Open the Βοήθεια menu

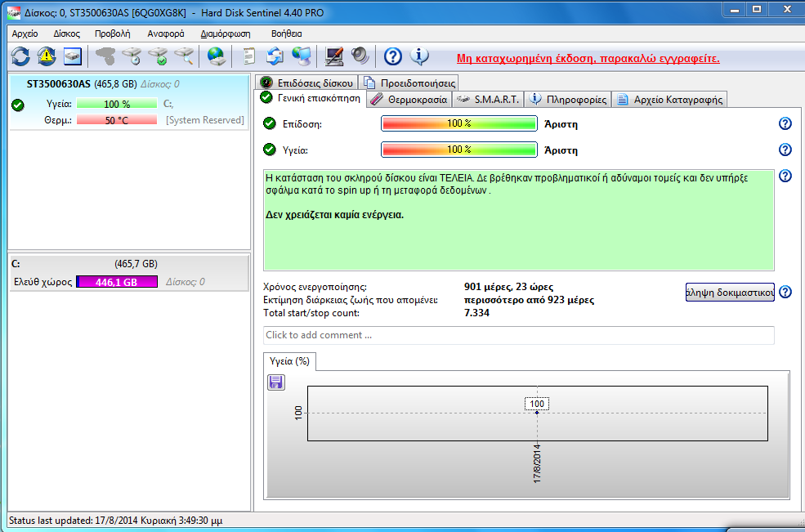[287, 34]
